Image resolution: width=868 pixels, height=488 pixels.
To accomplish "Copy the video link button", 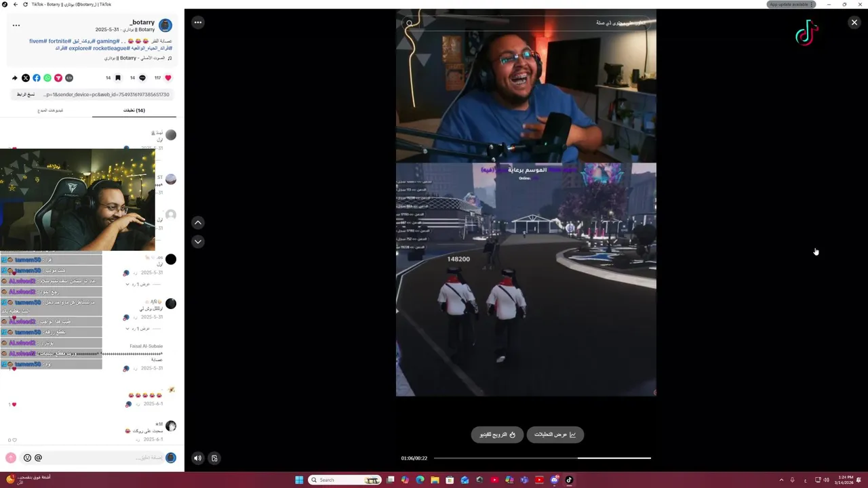I will 26,95.
